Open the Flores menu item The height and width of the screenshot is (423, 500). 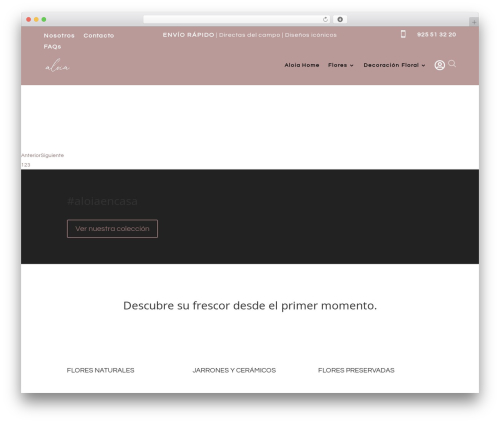pos(337,65)
